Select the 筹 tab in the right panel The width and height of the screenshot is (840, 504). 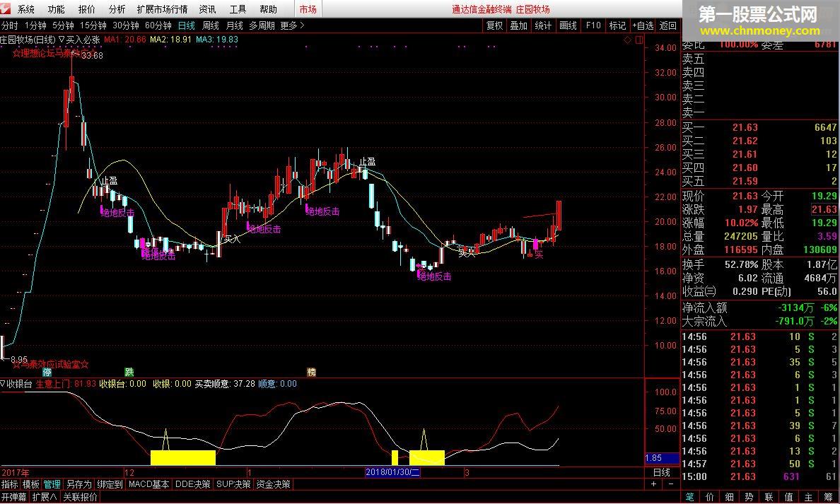click(x=828, y=498)
